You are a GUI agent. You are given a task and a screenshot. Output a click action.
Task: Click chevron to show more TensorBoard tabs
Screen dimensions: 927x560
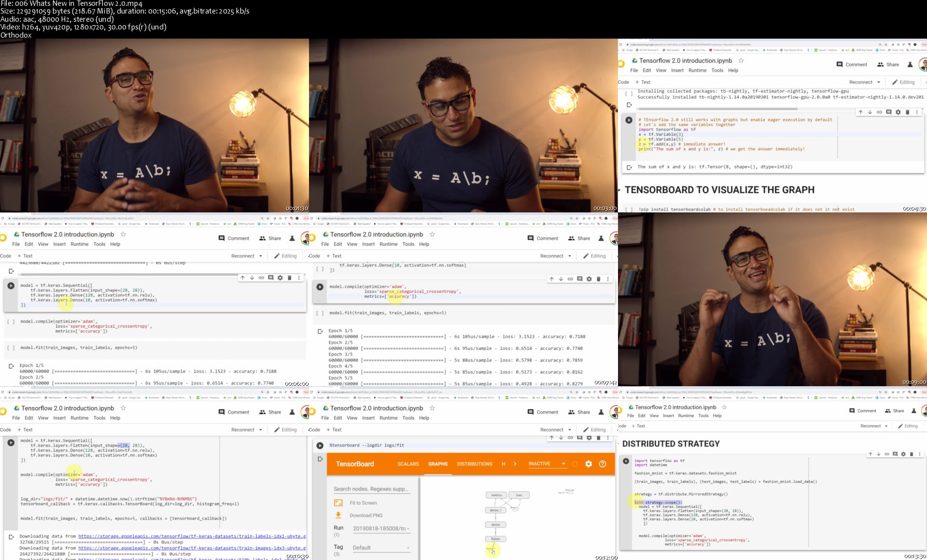point(515,464)
